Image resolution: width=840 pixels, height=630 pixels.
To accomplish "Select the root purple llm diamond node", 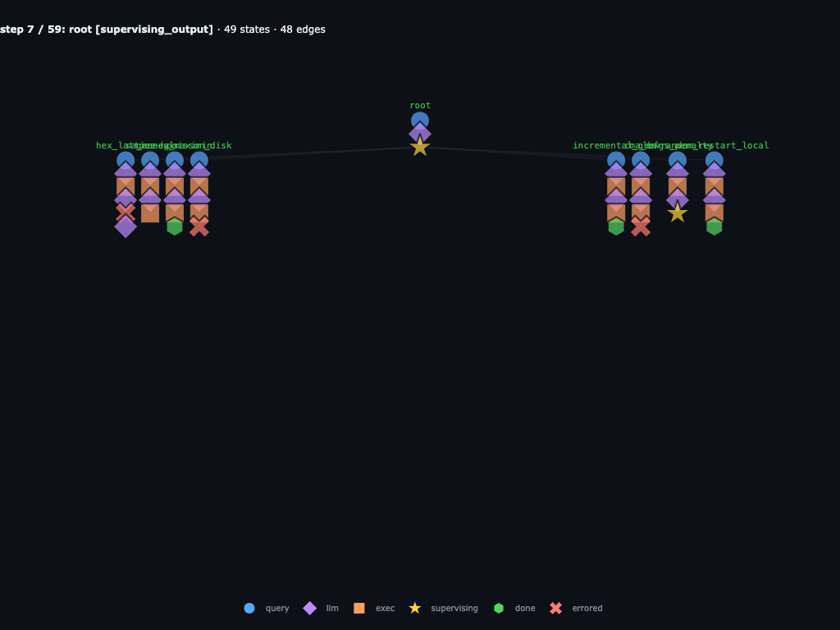I will click(420, 134).
